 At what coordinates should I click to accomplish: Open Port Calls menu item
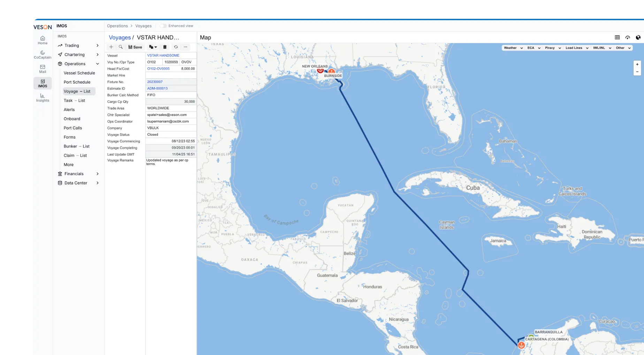coord(73,128)
